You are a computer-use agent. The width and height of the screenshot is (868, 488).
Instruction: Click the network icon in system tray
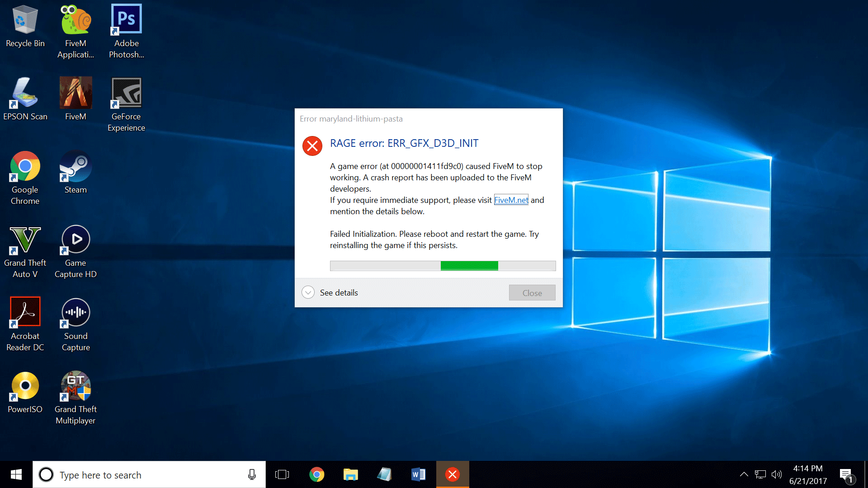760,474
